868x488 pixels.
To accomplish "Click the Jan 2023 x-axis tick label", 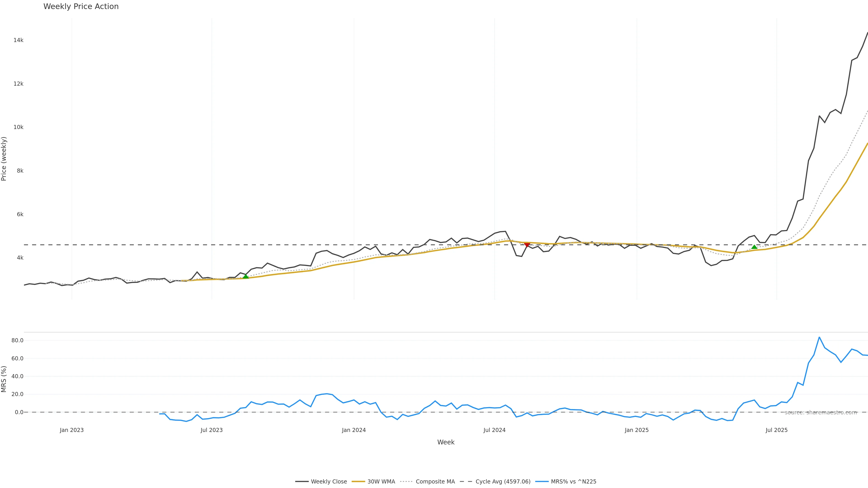I will click(x=72, y=430).
